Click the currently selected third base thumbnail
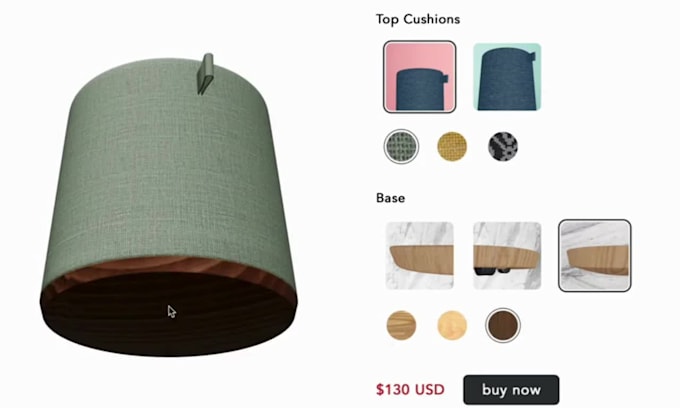The width and height of the screenshot is (680, 408). click(595, 255)
